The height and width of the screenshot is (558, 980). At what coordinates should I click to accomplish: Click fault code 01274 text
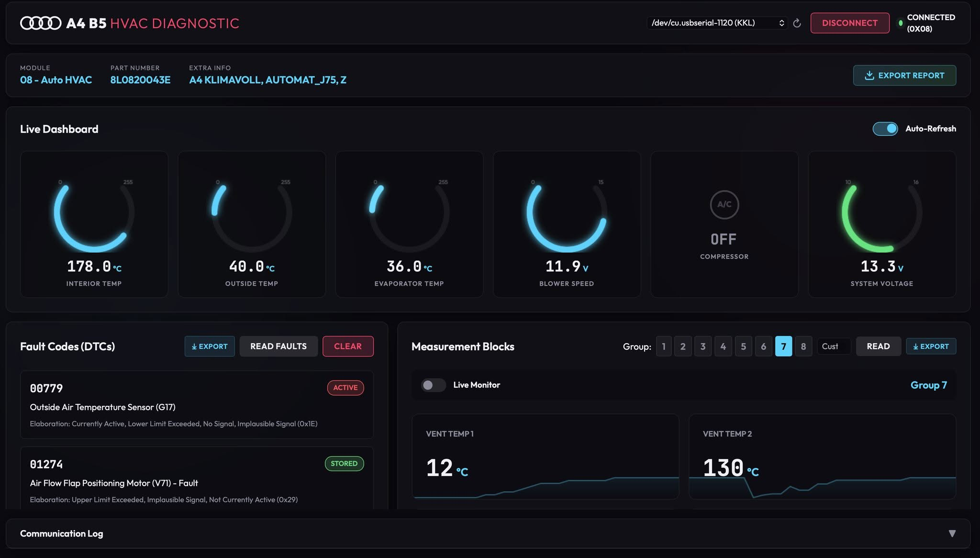click(x=46, y=464)
